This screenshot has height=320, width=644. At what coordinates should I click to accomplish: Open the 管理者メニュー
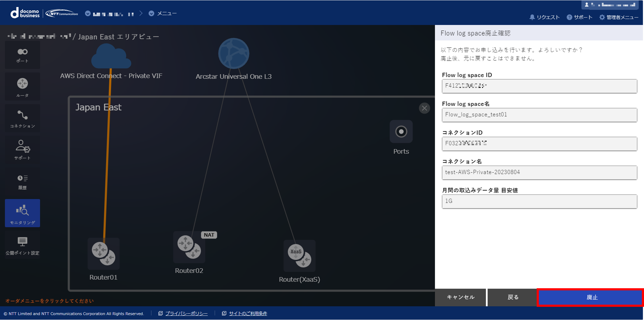pos(619,17)
